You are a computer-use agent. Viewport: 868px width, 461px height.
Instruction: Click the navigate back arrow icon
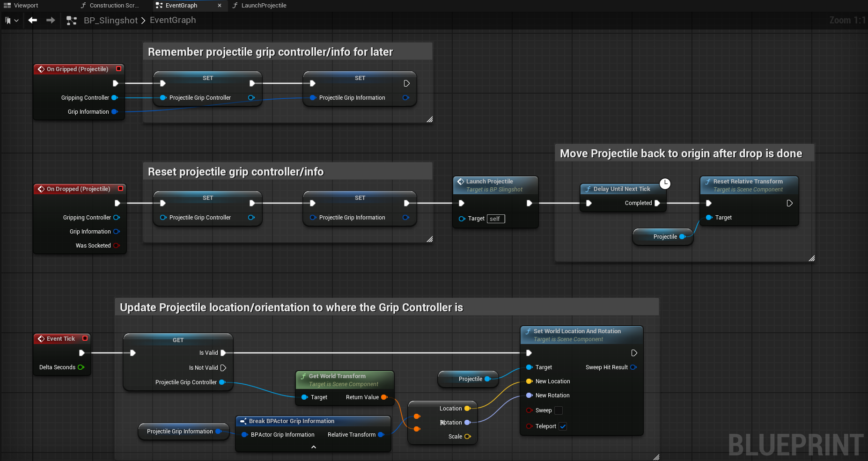(x=32, y=20)
